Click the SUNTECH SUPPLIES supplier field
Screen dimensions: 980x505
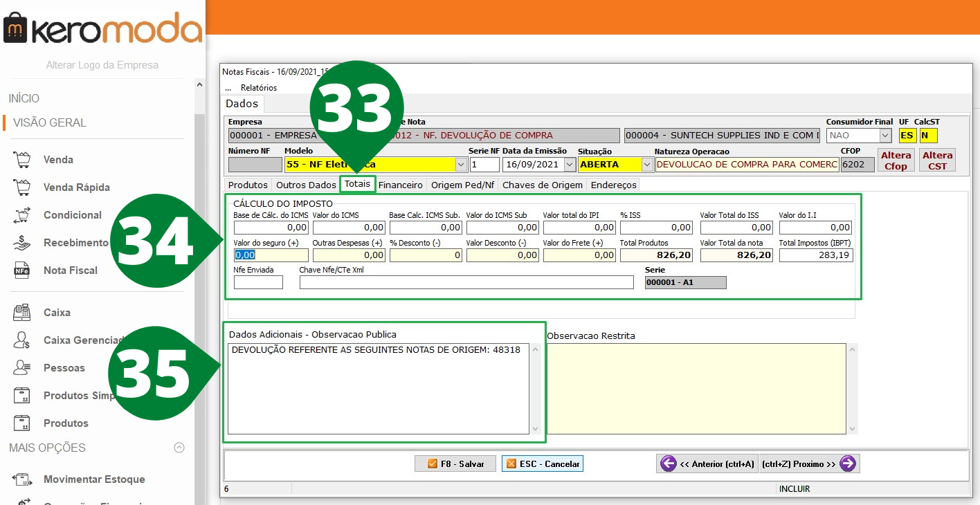coord(723,136)
